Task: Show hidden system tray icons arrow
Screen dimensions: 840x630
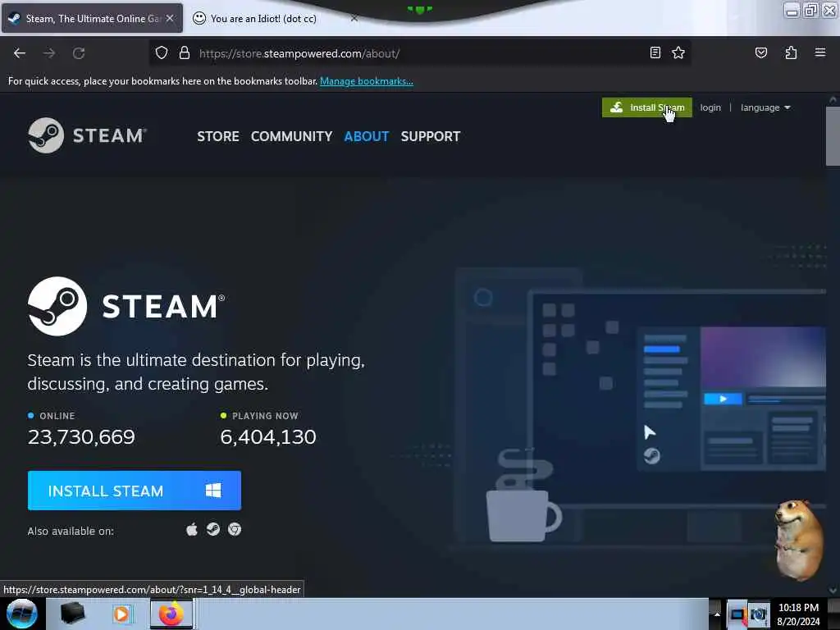Action: [x=717, y=614]
